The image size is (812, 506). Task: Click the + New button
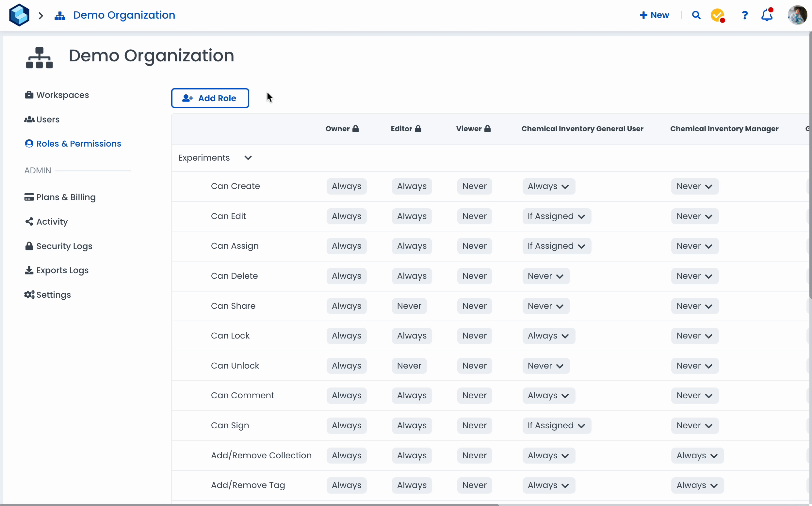[654, 15]
